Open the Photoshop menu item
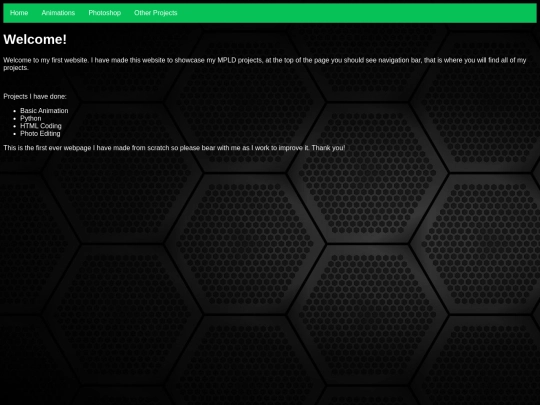This screenshot has height=405, width=540. click(x=104, y=13)
